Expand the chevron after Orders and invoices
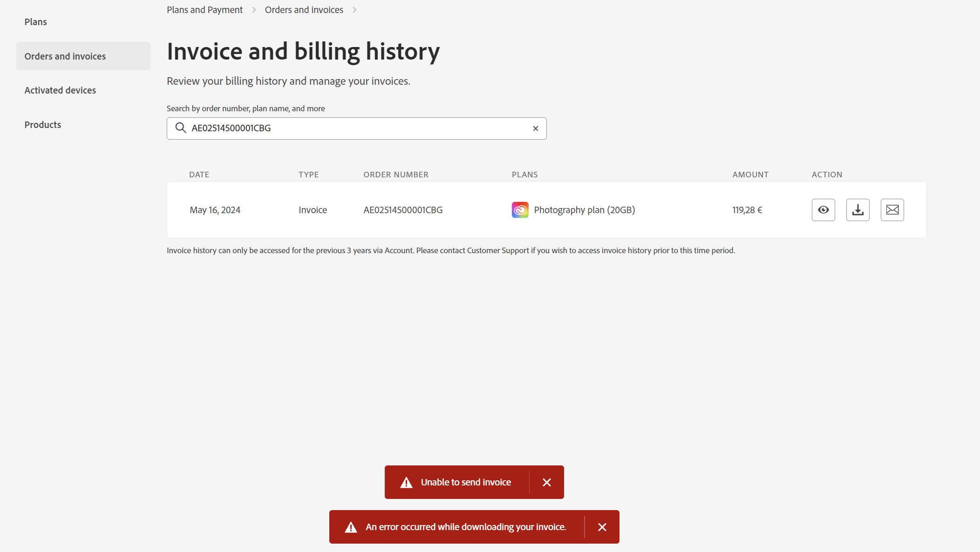The height and width of the screenshot is (552, 980). coord(354,9)
